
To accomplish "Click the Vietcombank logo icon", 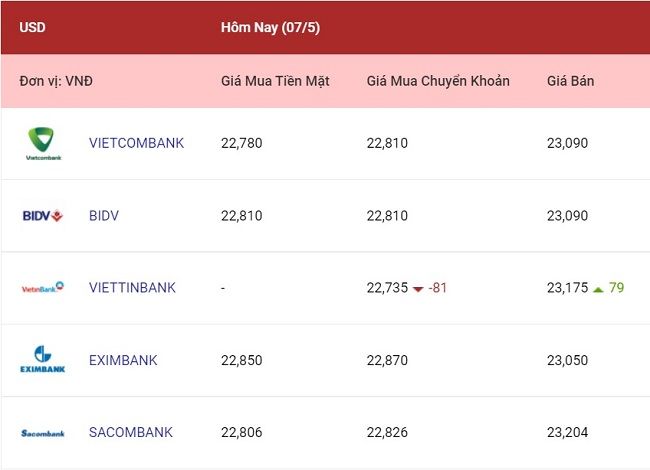I will tap(43, 143).
